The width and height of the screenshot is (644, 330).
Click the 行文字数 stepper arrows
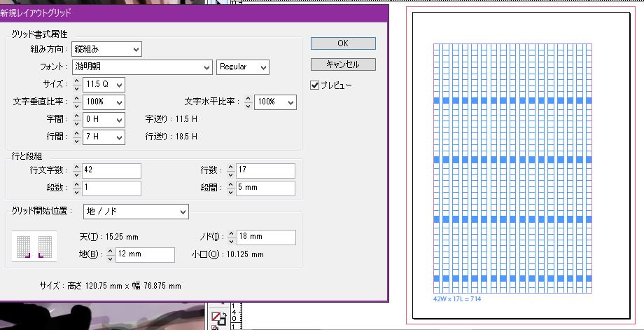click(x=77, y=170)
